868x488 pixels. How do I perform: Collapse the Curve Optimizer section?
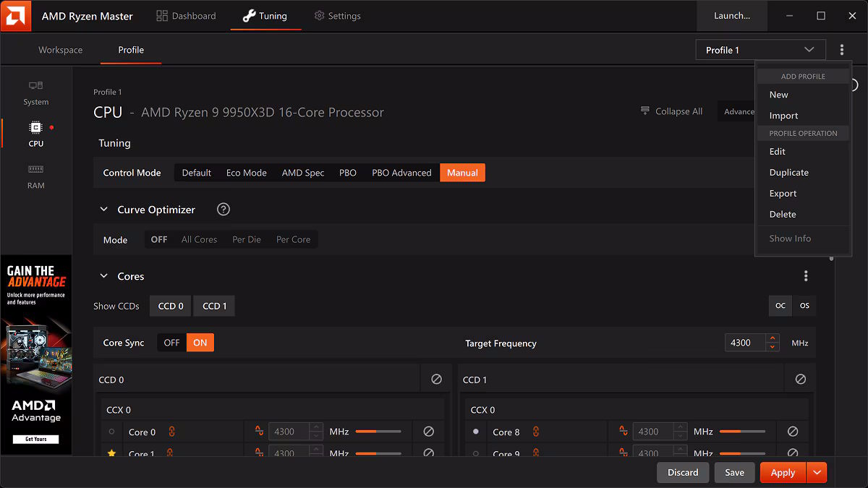(x=104, y=210)
